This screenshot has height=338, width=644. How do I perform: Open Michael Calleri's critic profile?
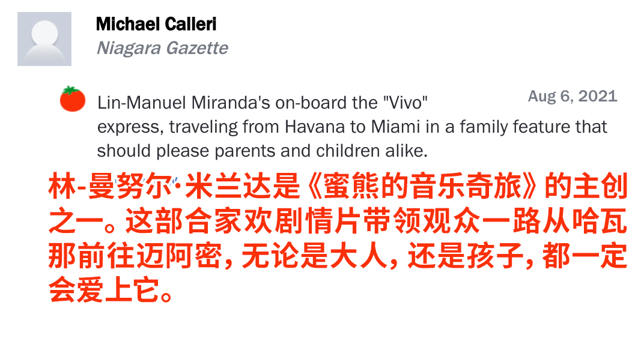click(x=156, y=24)
